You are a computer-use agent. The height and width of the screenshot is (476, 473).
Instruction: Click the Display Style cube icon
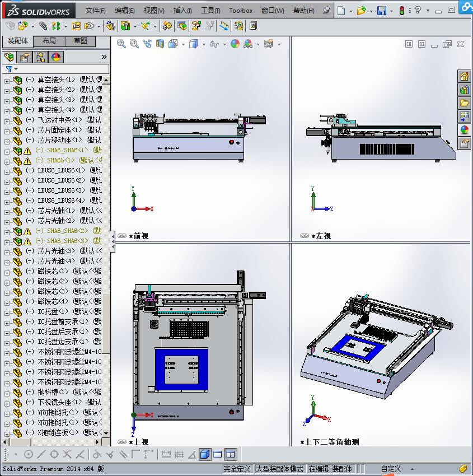pos(194,44)
